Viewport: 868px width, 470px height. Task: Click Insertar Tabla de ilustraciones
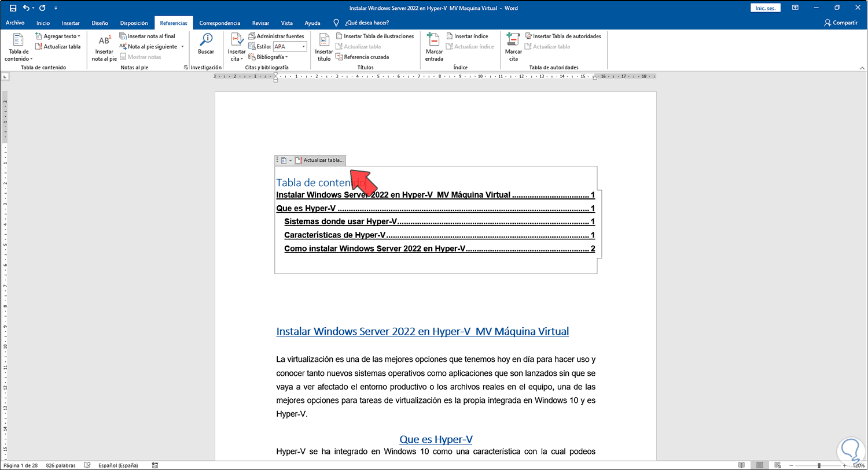pyautogui.click(x=375, y=36)
